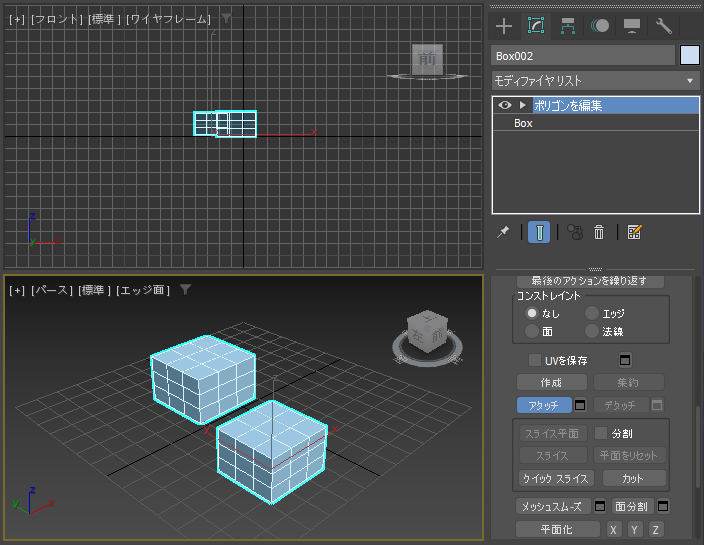
Task: Select the 法線 constraint radio button
Action: [x=592, y=331]
